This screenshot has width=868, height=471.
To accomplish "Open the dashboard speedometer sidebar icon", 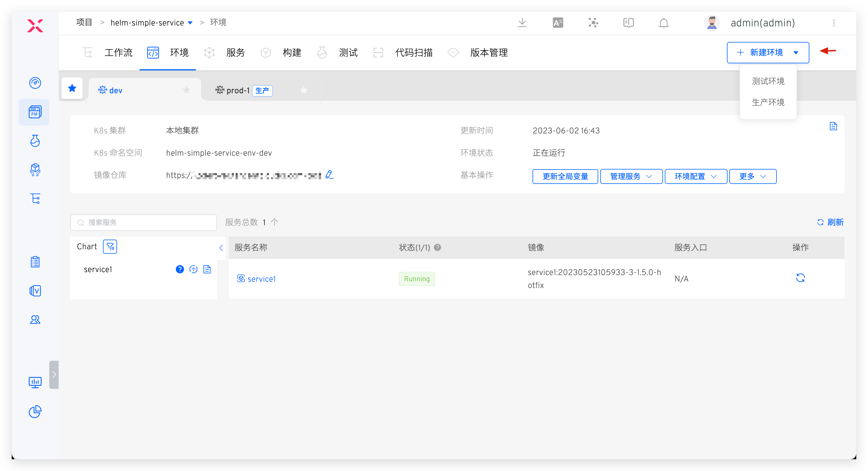I will point(35,83).
